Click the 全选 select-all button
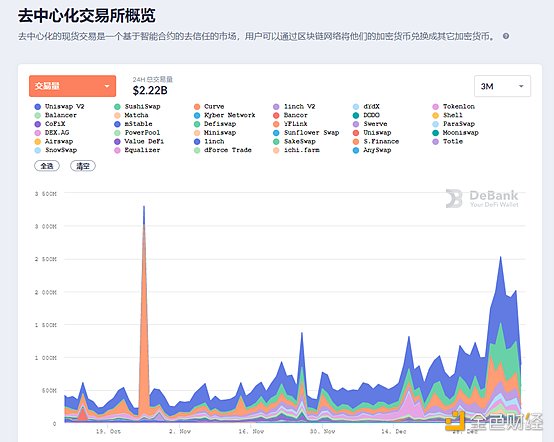 (x=47, y=166)
